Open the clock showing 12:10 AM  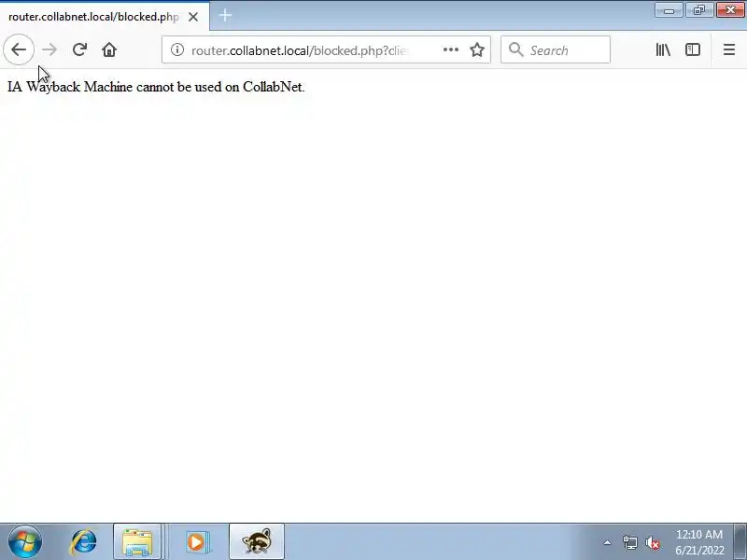(699, 542)
